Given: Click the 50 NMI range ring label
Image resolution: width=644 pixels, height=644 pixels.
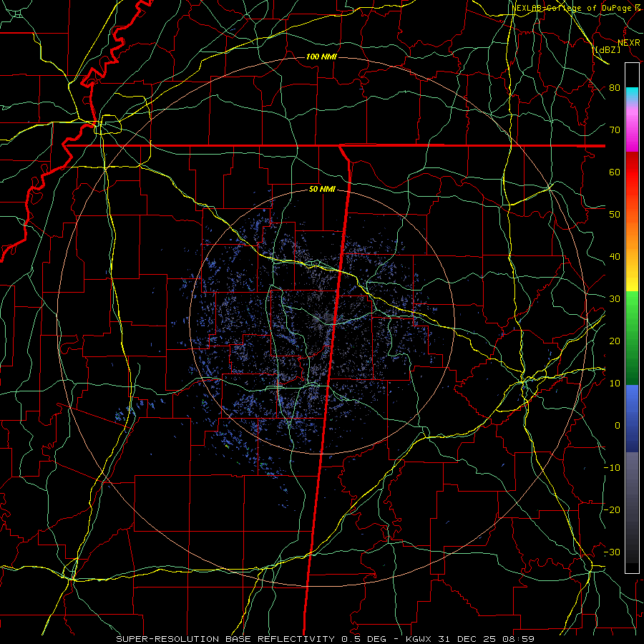Looking at the screenshot, I should coord(322,190).
